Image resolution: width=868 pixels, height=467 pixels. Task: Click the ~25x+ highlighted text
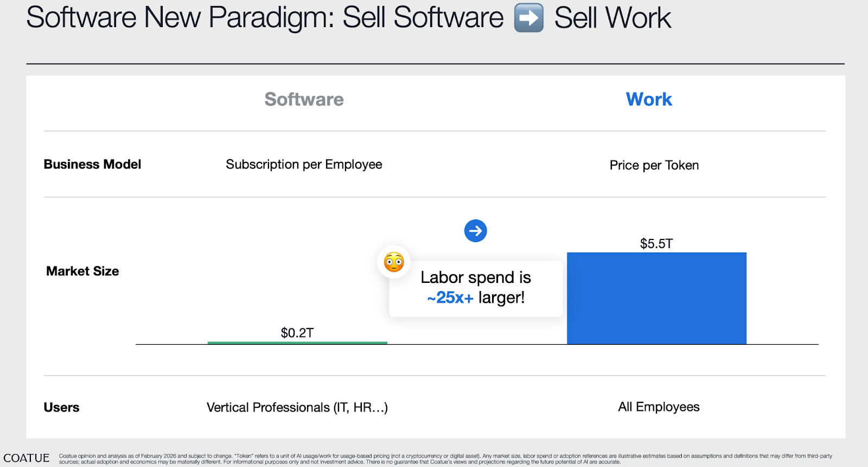(450, 298)
